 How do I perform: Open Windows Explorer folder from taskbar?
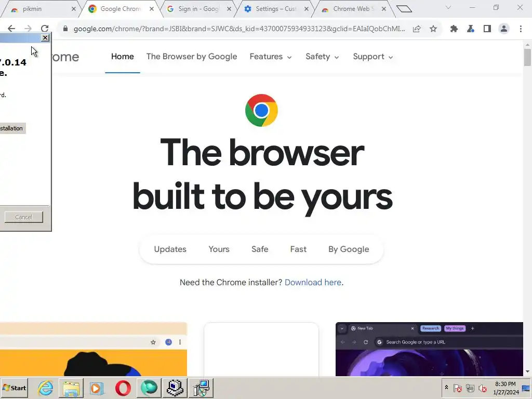(x=71, y=388)
